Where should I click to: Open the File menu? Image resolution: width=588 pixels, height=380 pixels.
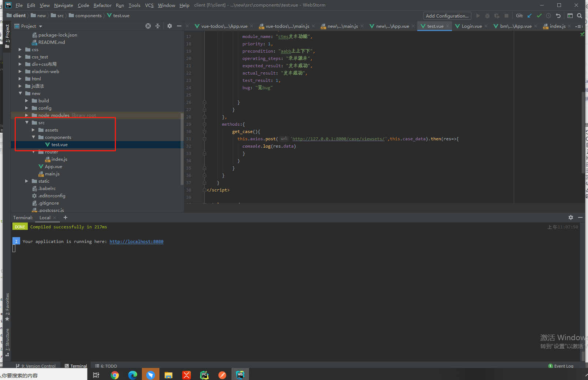click(19, 5)
